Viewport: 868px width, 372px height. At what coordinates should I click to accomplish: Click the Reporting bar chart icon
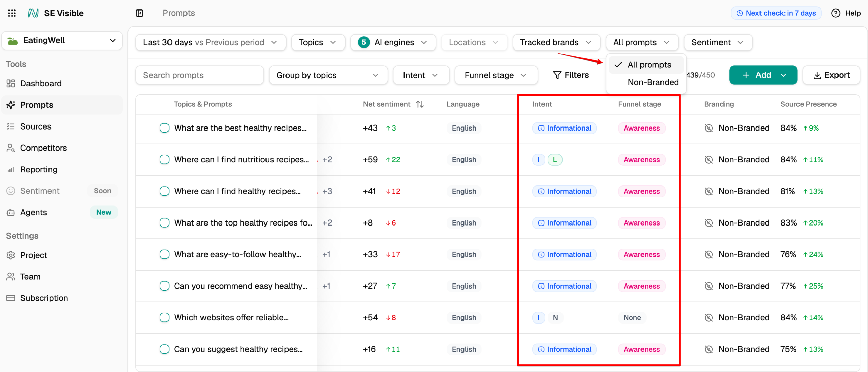[x=11, y=169]
